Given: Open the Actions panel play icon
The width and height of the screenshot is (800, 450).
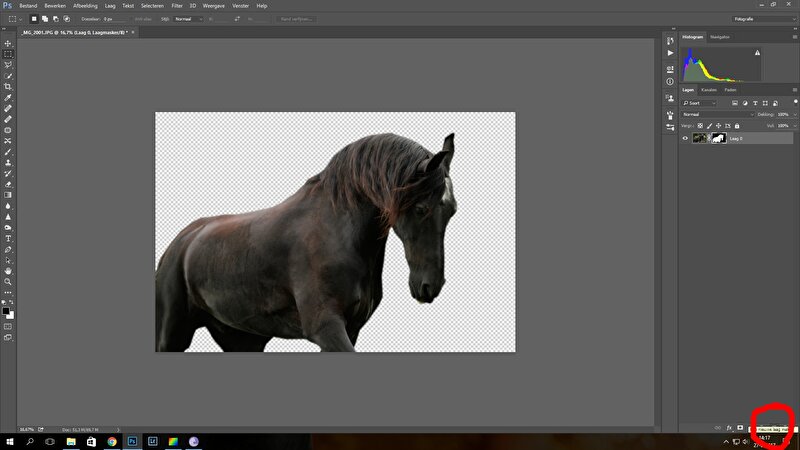Looking at the screenshot, I should (670, 53).
